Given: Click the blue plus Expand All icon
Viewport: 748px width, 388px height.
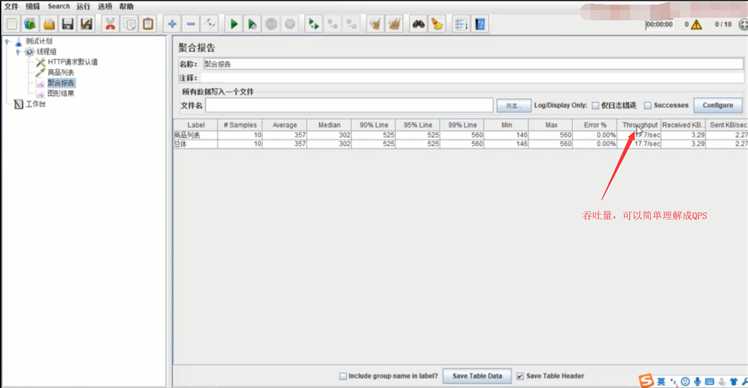Looking at the screenshot, I should click(172, 24).
